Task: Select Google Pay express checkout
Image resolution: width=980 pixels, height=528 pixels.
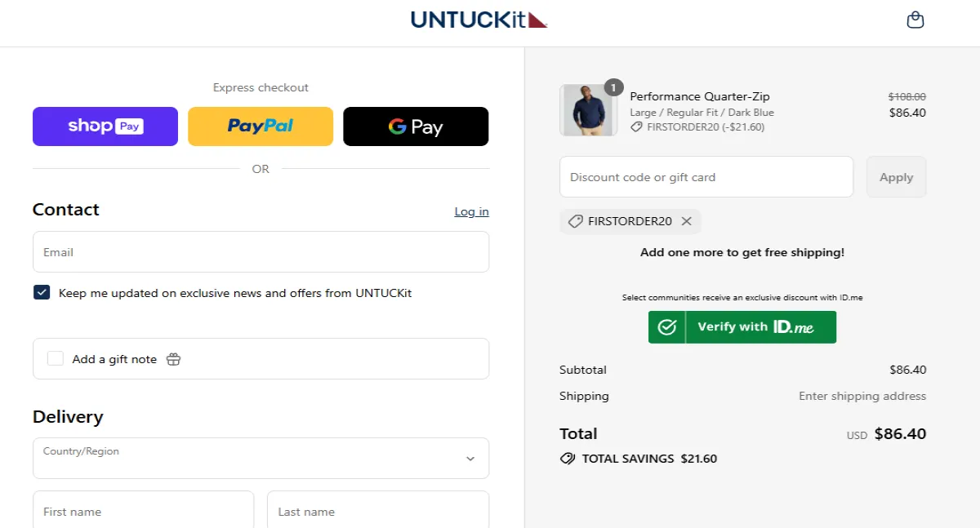Action: [416, 126]
